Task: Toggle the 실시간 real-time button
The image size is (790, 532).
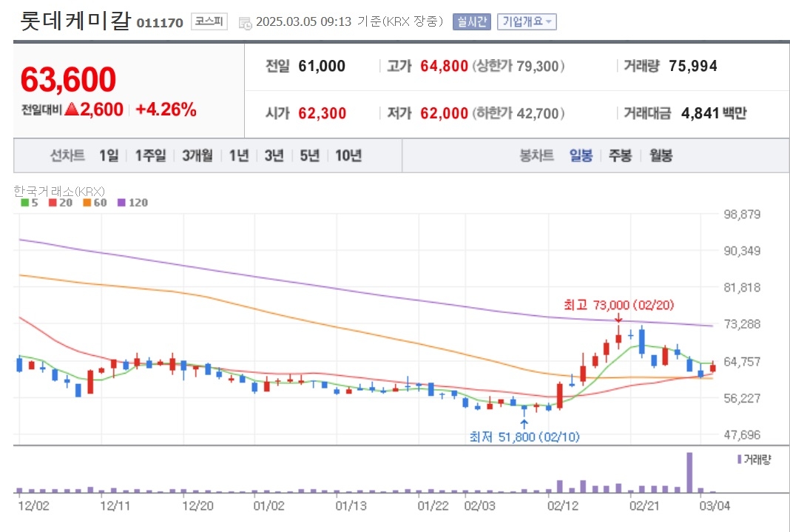Action: click(x=472, y=21)
